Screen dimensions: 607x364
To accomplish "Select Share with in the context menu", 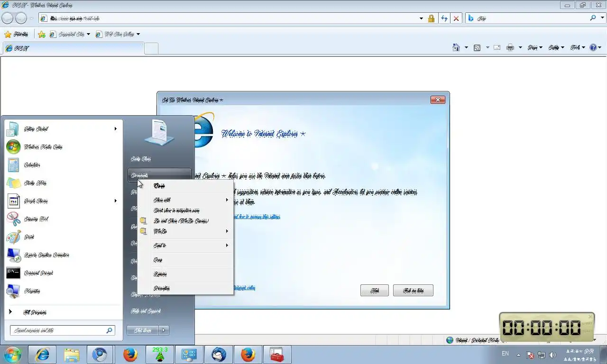I will point(185,200).
